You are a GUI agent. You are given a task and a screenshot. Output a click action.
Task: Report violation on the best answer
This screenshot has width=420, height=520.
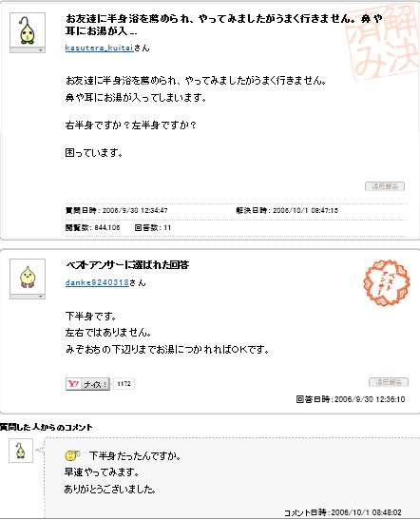point(389,382)
